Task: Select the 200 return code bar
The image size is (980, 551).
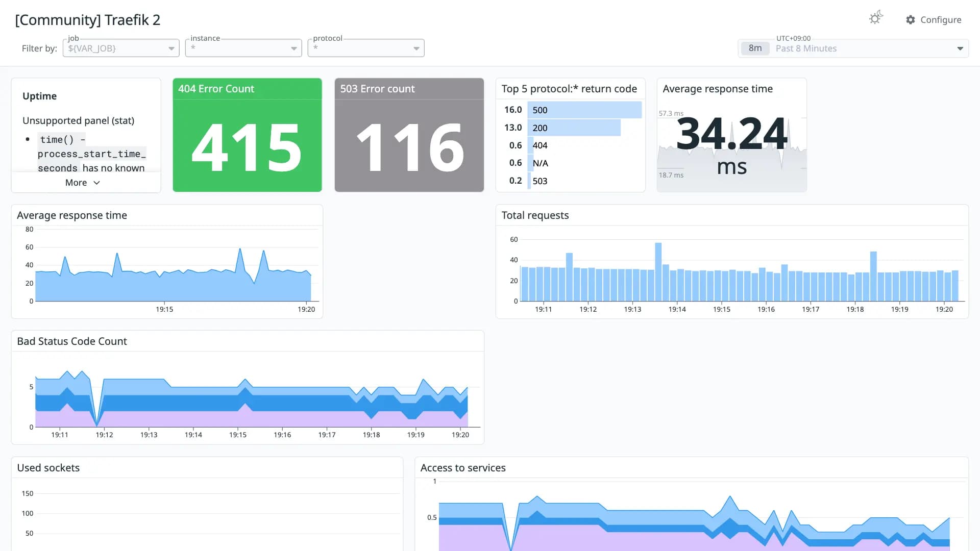Action: [x=574, y=128]
